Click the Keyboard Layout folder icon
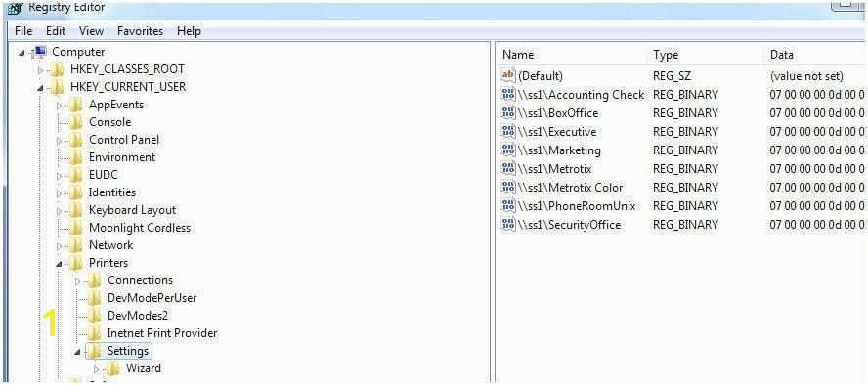This screenshot has height=385, width=868. (76, 211)
